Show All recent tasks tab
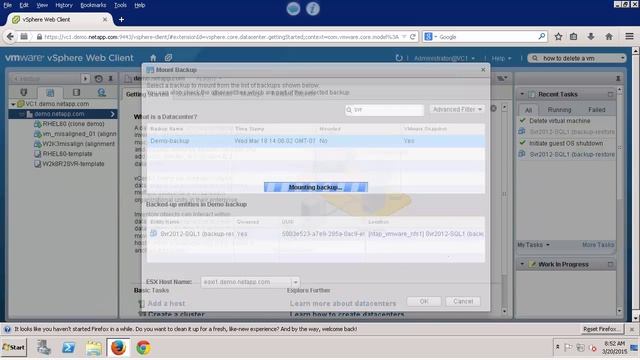The height and width of the screenshot is (360, 640). click(528, 110)
